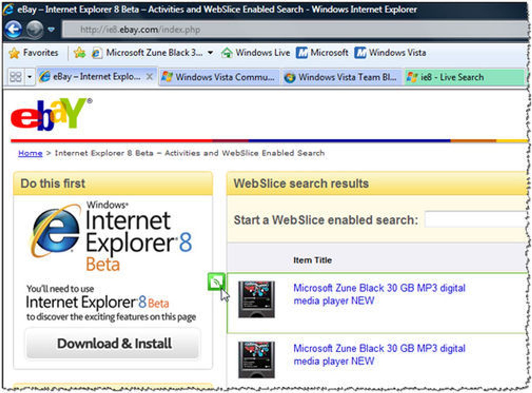The height and width of the screenshot is (393, 532).
Task: Switch to ie8 - Live Search tab
Action: click(x=464, y=77)
